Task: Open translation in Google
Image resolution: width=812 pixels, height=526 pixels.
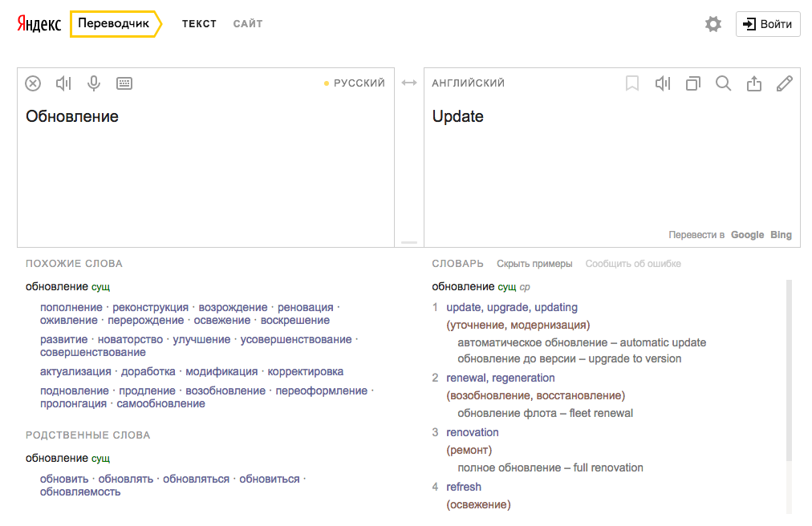Action: coord(747,235)
